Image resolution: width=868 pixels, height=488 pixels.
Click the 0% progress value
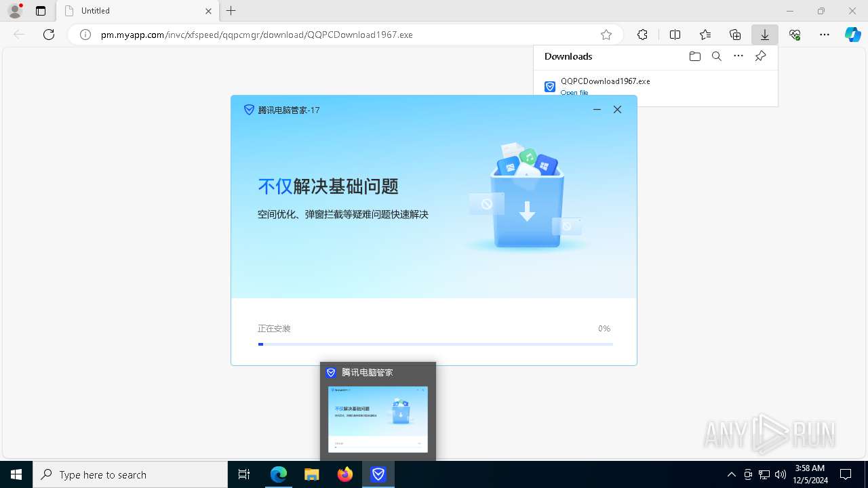coord(604,329)
